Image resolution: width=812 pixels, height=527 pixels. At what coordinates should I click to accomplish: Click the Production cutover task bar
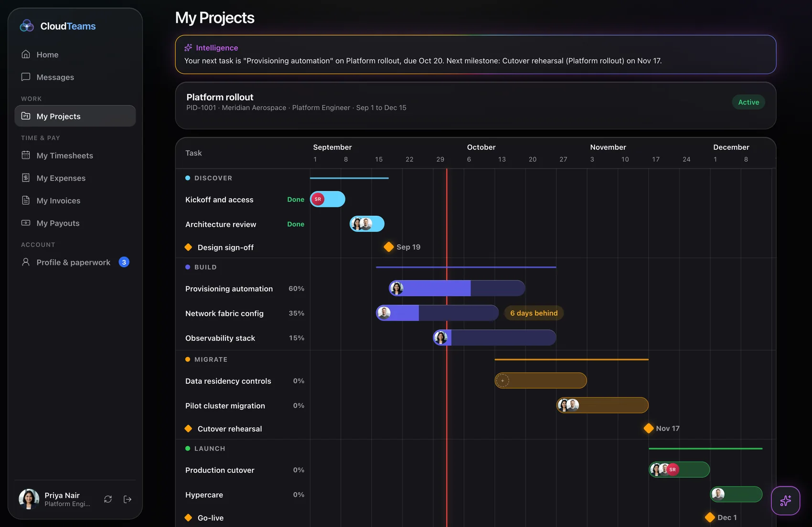coord(679,470)
